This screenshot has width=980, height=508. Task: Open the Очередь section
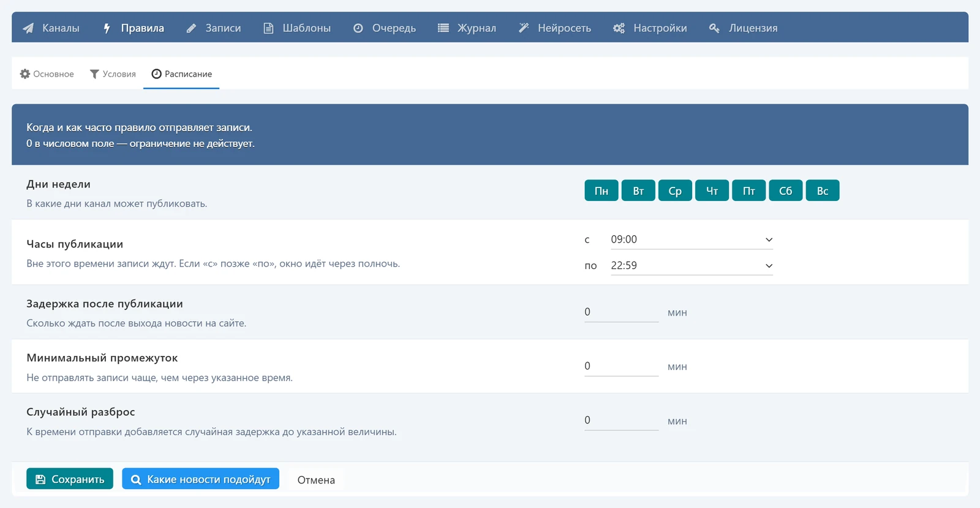pyautogui.click(x=385, y=28)
